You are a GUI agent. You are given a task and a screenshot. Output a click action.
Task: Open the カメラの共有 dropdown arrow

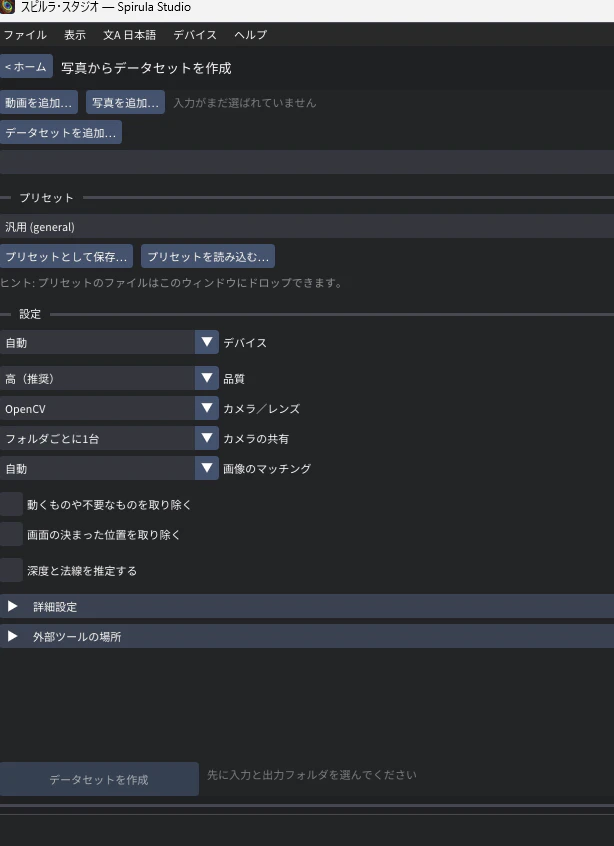[207, 438]
